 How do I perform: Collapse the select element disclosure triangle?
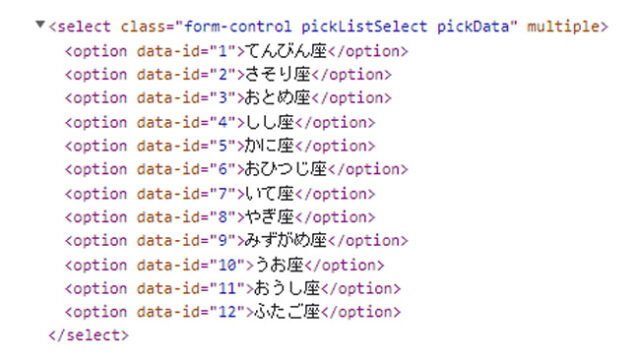[40, 24]
